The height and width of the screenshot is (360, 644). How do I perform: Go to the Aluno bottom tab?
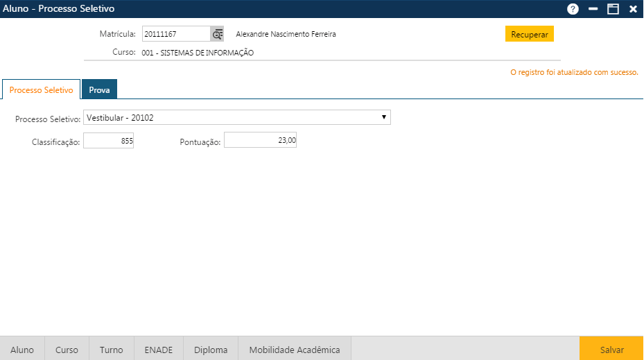point(22,350)
